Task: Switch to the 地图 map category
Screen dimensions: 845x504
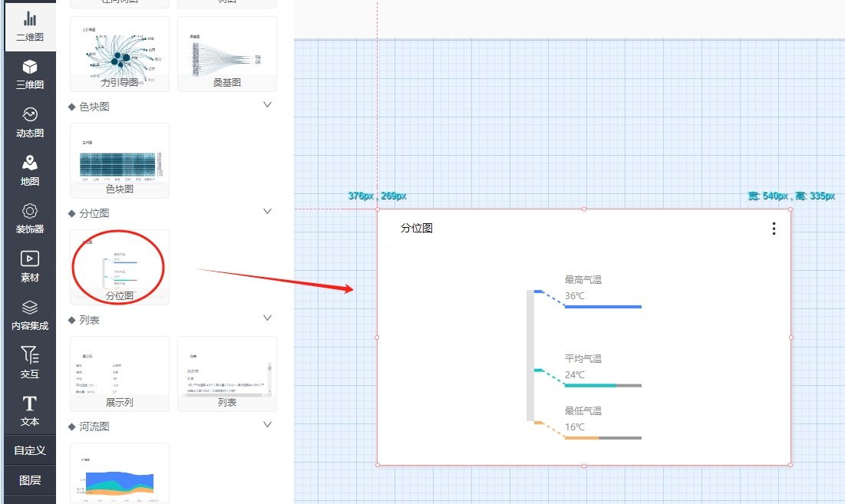Action: coord(29,170)
